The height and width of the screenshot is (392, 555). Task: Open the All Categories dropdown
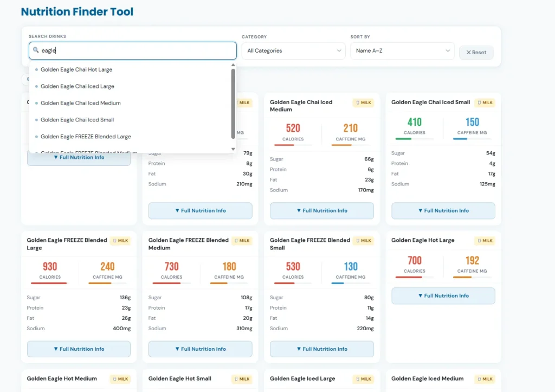click(x=293, y=51)
